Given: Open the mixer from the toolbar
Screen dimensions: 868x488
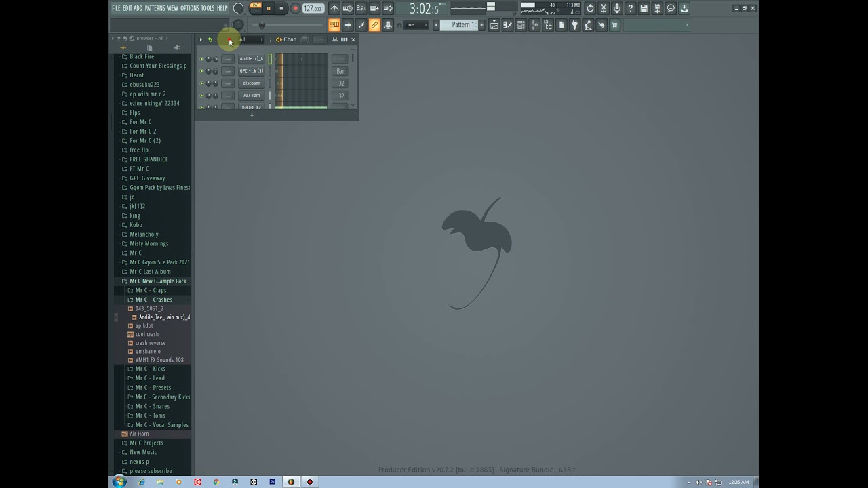Looking at the screenshot, I should pyautogui.click(x=534, y=25).
